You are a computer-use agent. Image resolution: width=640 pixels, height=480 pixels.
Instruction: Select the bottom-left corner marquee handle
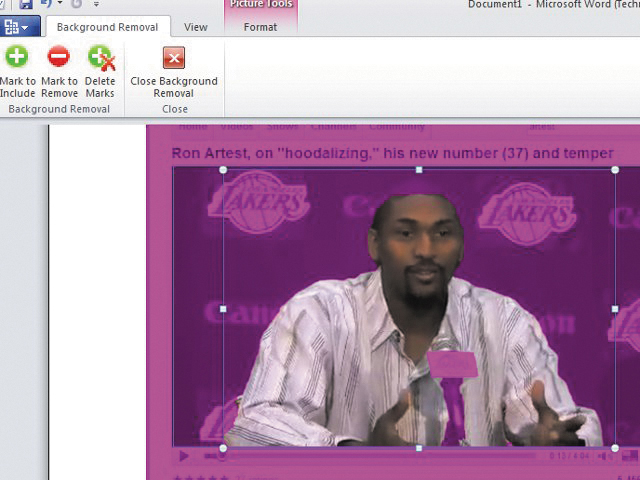click(x=223, y=448)
